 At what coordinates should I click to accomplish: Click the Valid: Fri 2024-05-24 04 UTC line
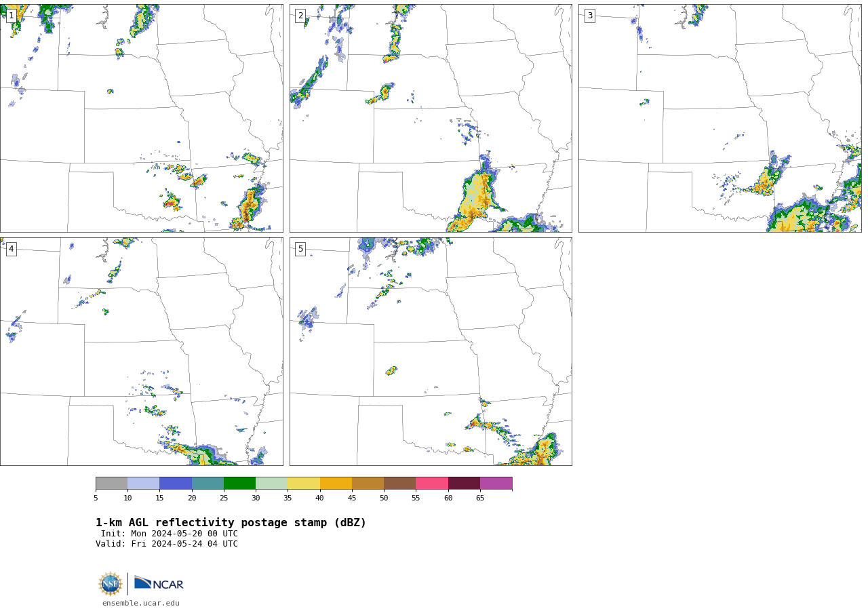(x=167, y=544)
